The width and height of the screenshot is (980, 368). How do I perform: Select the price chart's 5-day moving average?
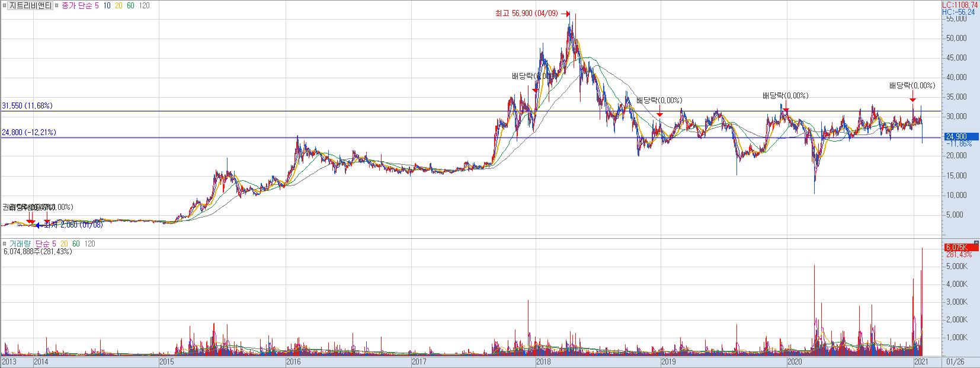click(x=97, y=6)
